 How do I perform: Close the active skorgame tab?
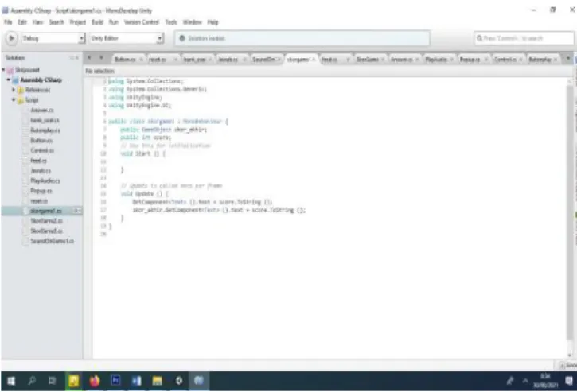[x=314, y=60]
